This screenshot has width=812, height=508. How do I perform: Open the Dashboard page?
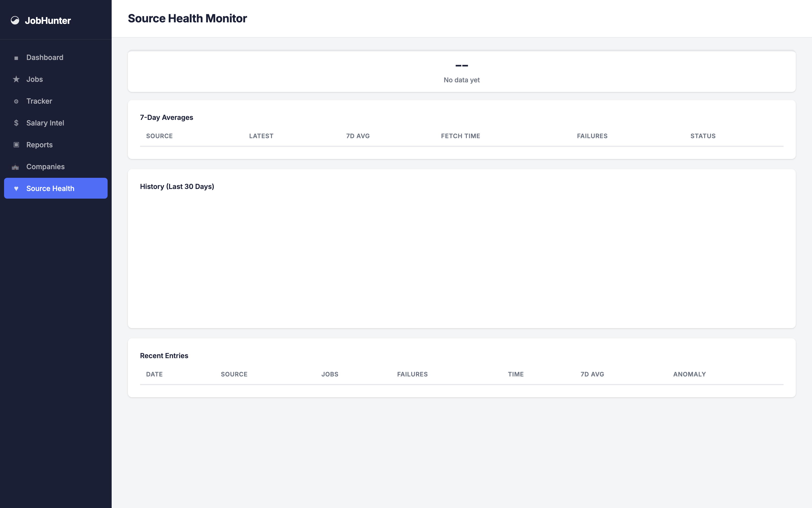click(x=56, y=57)
